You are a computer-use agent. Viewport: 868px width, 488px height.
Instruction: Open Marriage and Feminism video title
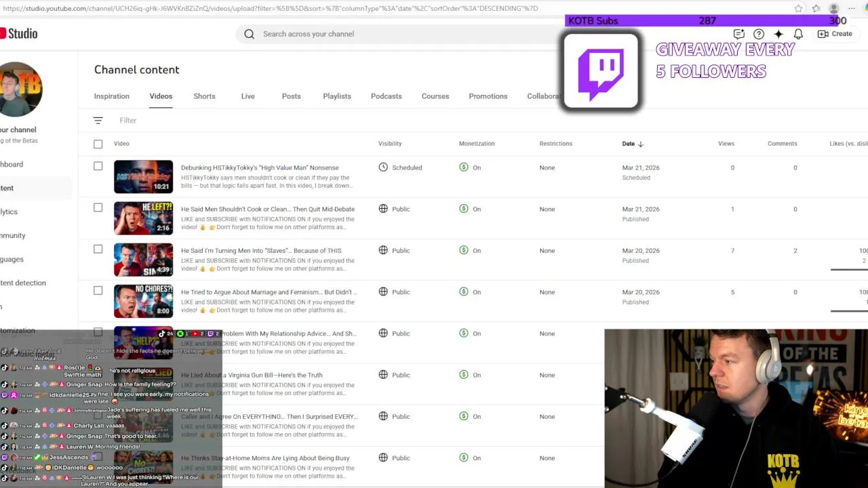[x=269, y=292]
